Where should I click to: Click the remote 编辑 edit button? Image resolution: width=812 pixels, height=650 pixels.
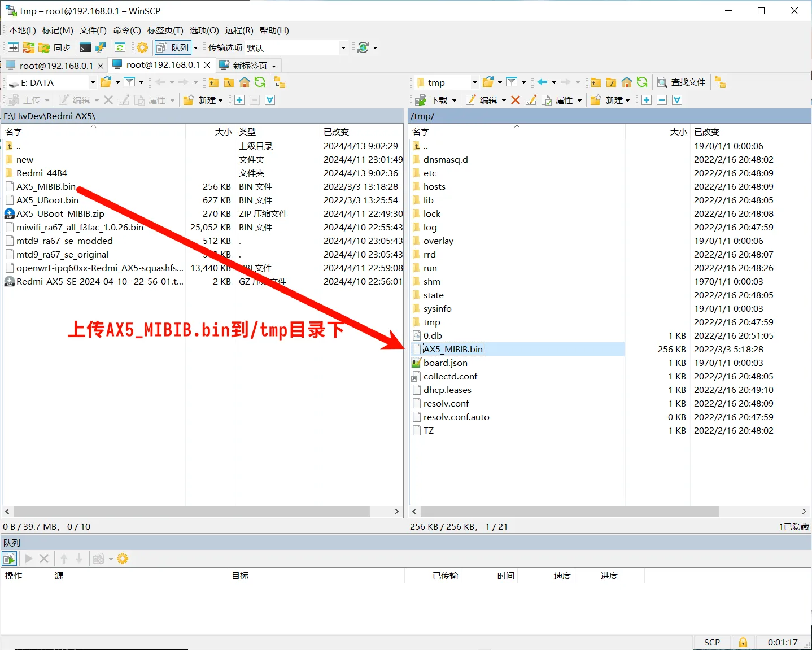(482, 100)
